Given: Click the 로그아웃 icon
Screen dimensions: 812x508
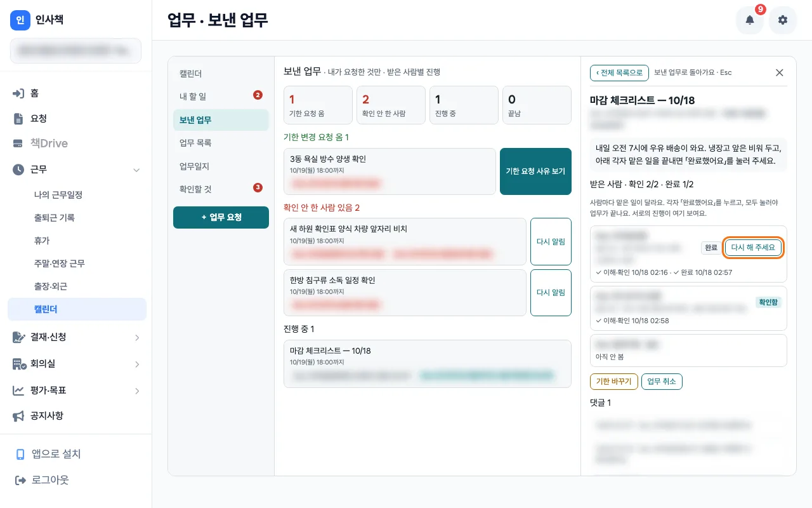Looking at the screenshot, I should pyautogui.click(x=20, y=480).
